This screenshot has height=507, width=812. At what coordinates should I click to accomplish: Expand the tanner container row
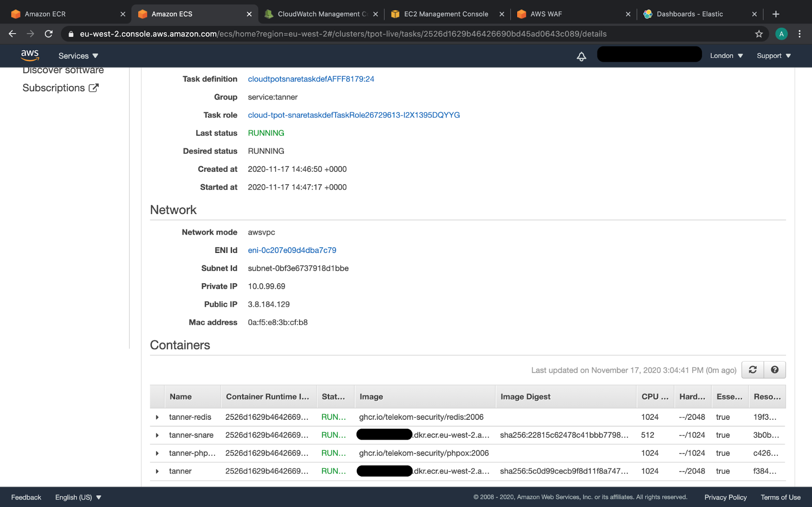pyautogui.click(x=157, y=471)
